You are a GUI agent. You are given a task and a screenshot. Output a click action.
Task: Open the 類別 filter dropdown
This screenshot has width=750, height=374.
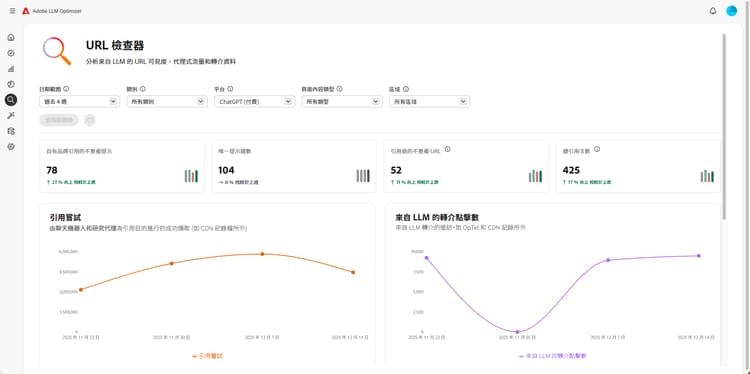coord(167,101)
